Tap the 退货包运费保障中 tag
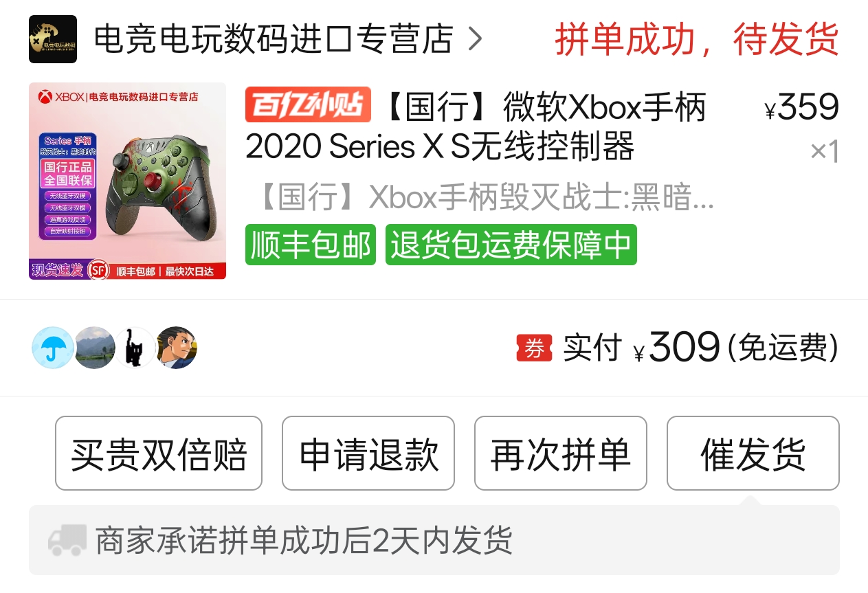The image size is (868, 593). pos(511,245)
